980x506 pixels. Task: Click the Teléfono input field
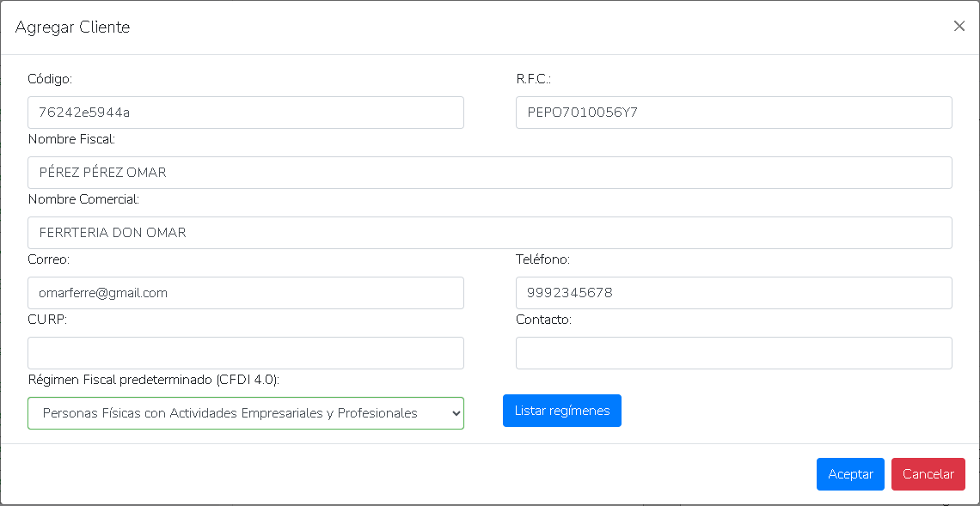[x=733, y=293]
